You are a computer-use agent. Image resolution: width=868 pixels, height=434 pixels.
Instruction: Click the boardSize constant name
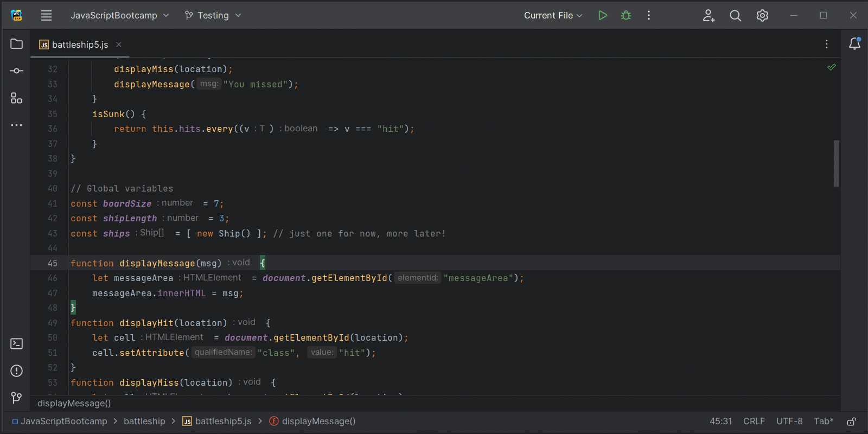click(x=127, y=203)
